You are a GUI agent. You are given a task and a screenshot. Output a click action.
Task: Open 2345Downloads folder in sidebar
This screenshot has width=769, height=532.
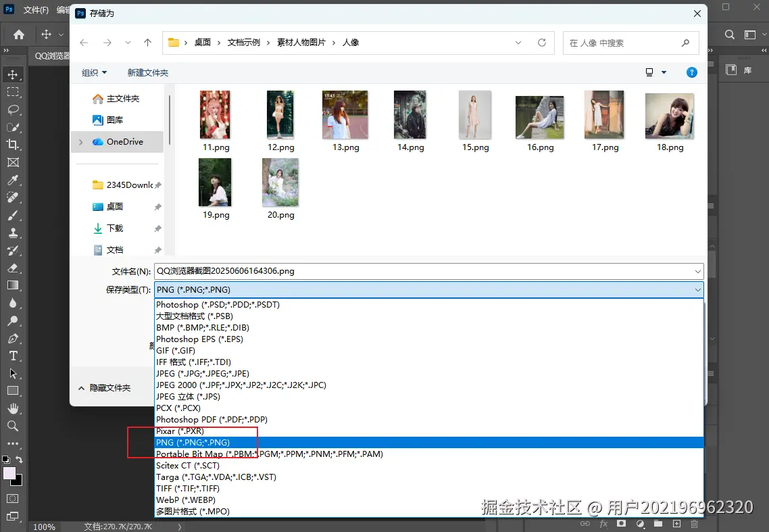(124, 185)
